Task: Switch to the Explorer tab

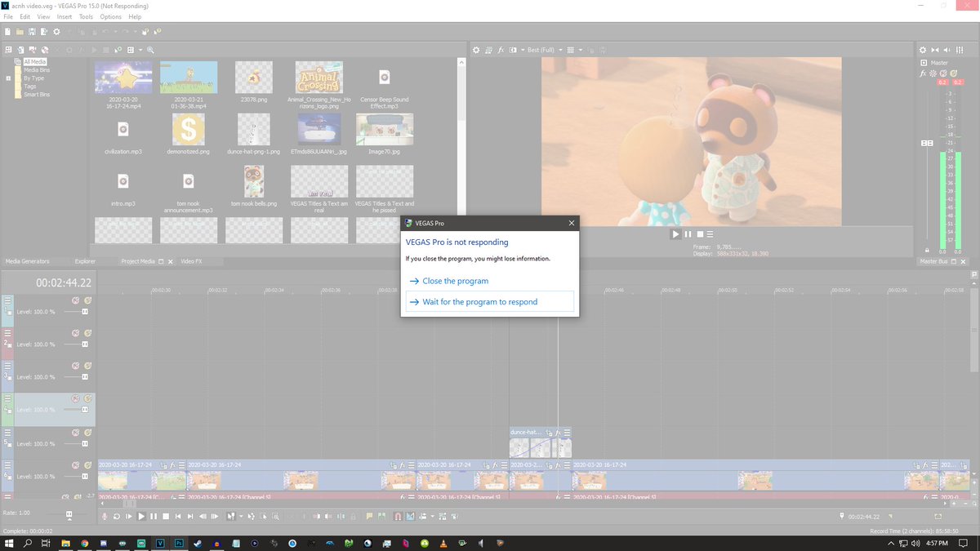Action: pos(85,261)
